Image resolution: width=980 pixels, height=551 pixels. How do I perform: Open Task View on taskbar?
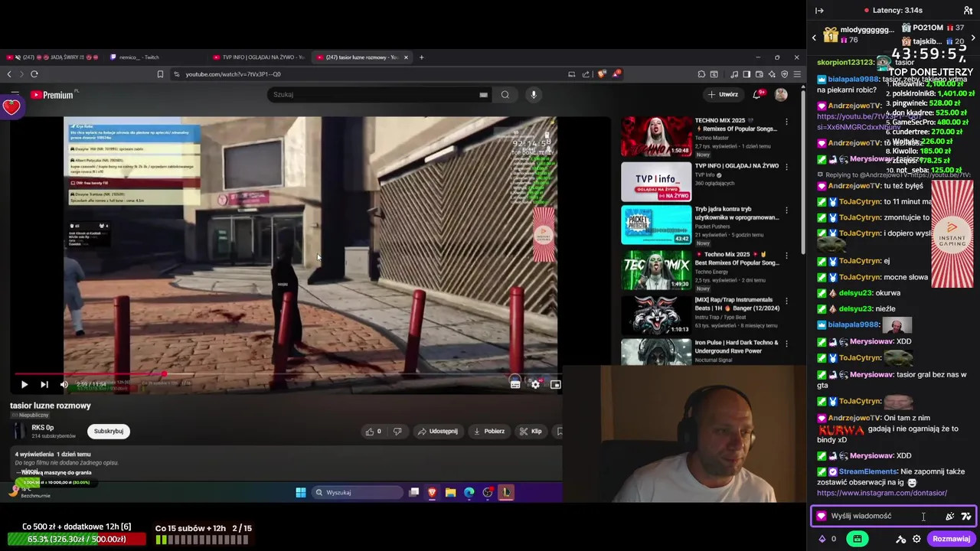(x=414, y=493)
